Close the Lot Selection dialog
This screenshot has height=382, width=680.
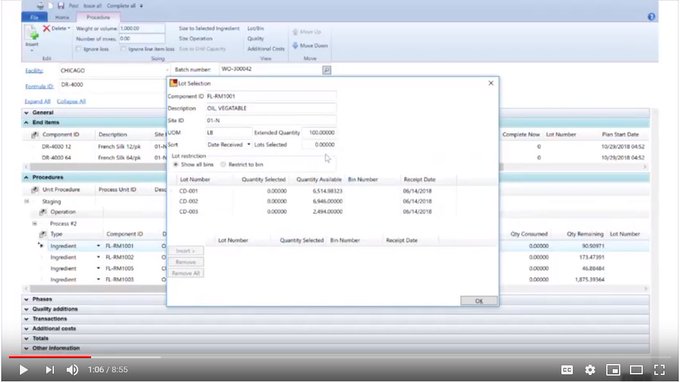pos(490,83)
